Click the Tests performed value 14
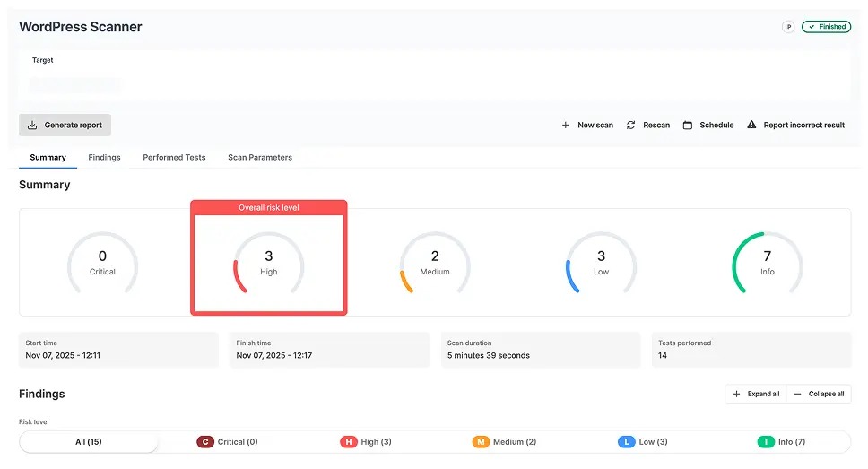 [x=663, y=355]
